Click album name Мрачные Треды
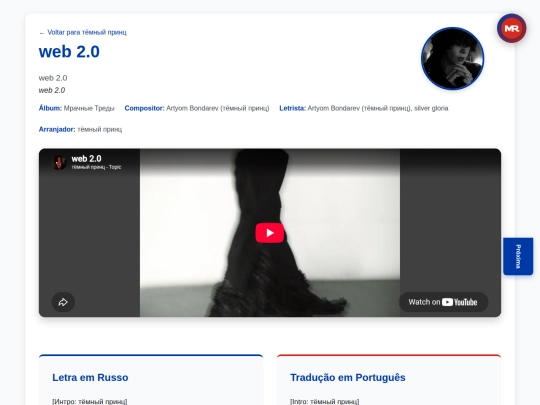 [x=89, y=108]
